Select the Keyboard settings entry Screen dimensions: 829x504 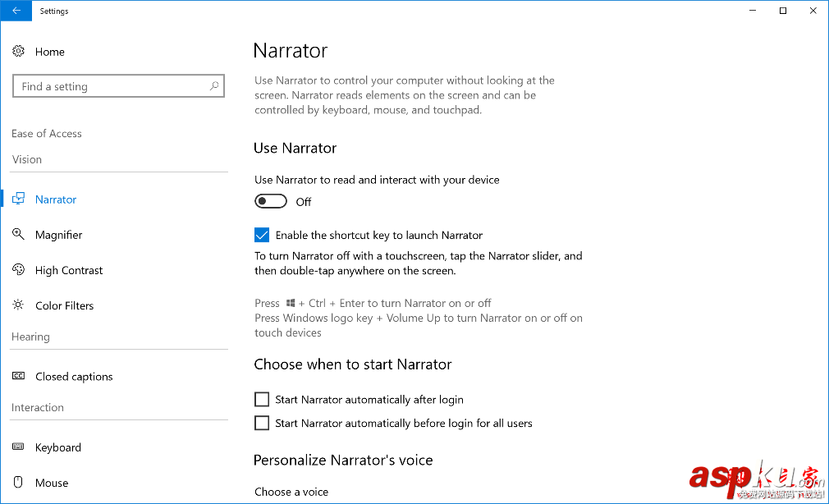58,447
